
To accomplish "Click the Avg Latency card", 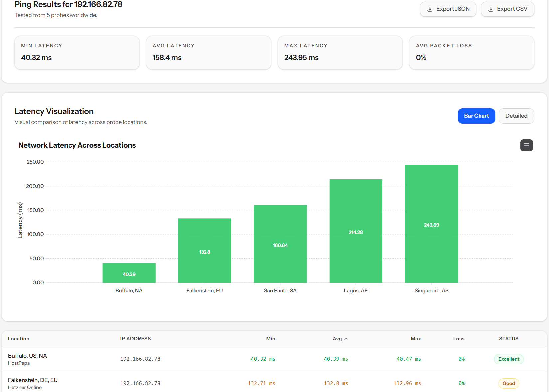I will click(208, 53).
